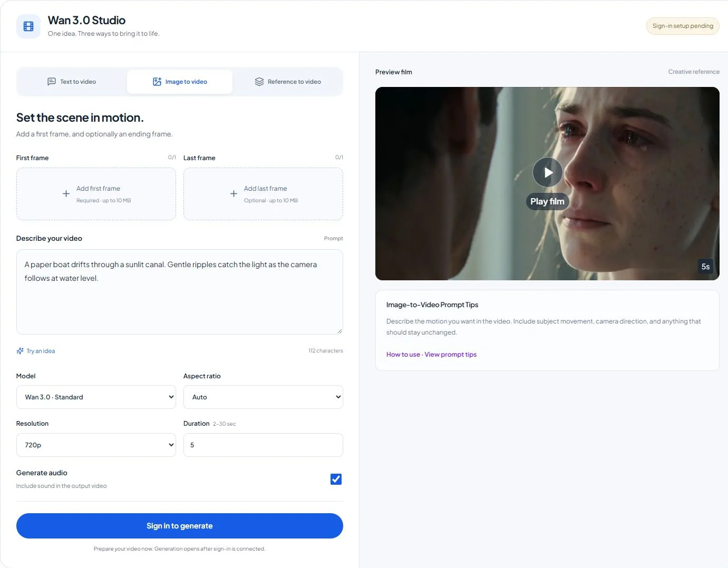Click the image icon on Image to video
This screenshot has width=728, height=568.
[x=157, y=82]
